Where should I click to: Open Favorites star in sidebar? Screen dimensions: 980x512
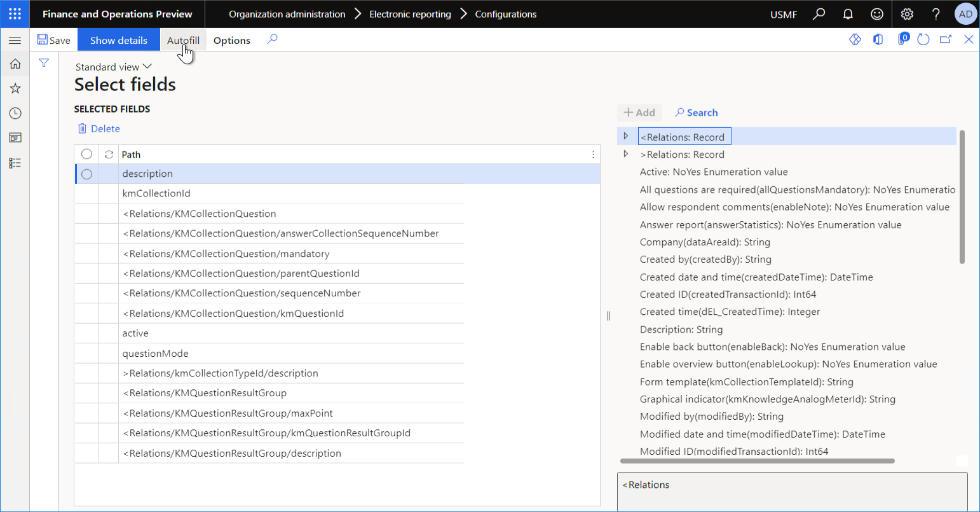point(15,88)
